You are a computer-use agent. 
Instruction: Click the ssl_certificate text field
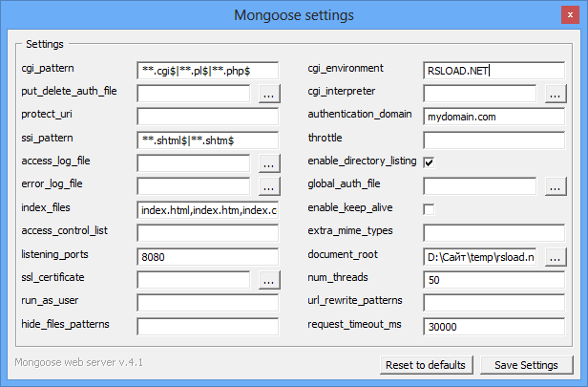click(x=194, y=280)
